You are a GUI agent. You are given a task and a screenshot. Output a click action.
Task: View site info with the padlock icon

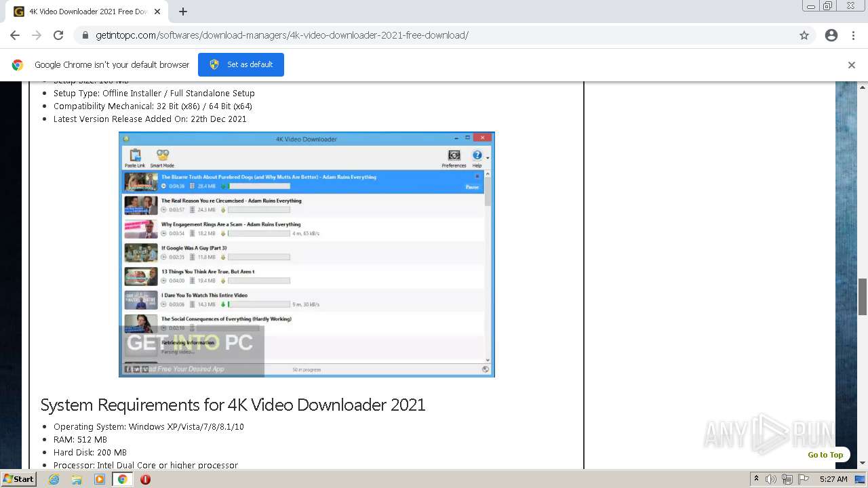pyautogui.click(x=85, y=35)
